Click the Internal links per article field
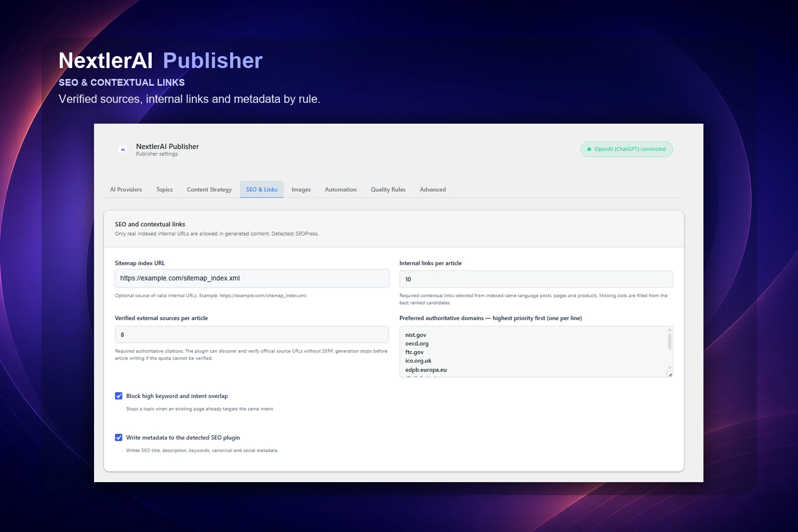798x532 pixels. point(536,279)
